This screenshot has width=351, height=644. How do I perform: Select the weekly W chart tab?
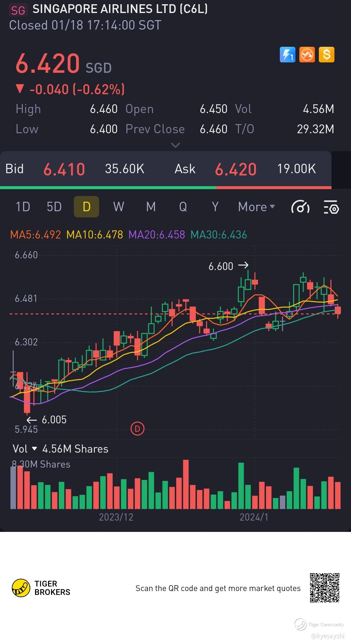pyautogui.click(x=119, y=207)
